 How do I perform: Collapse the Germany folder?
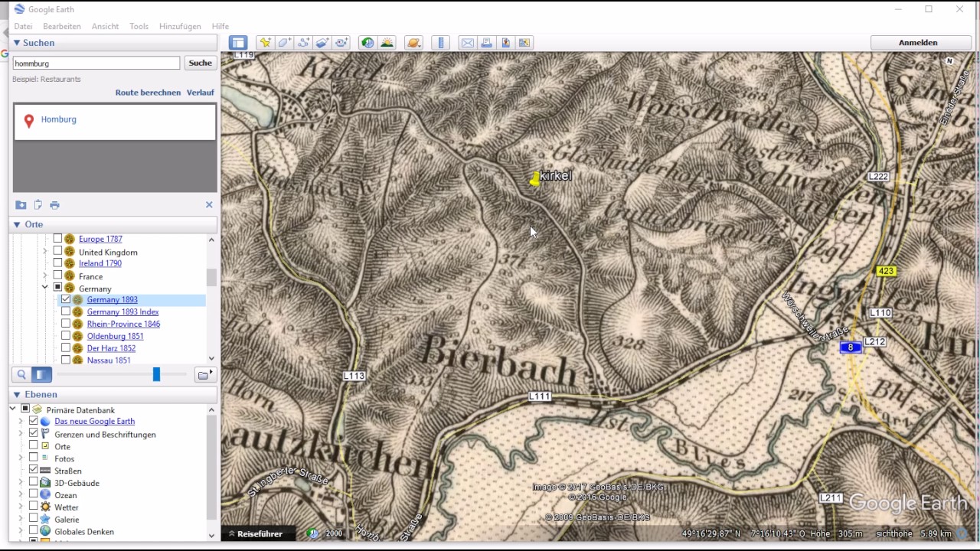tap(44, 288)
